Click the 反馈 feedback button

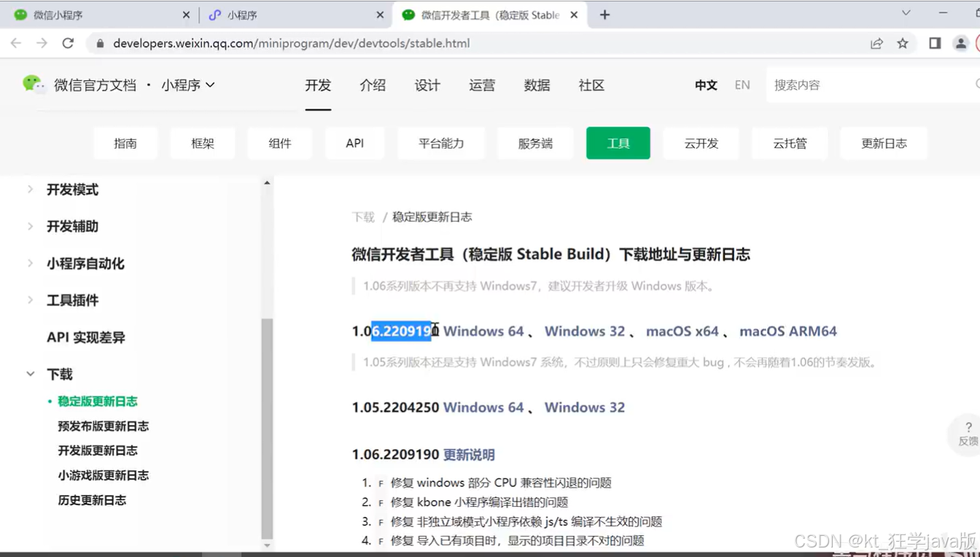point(968,434)
